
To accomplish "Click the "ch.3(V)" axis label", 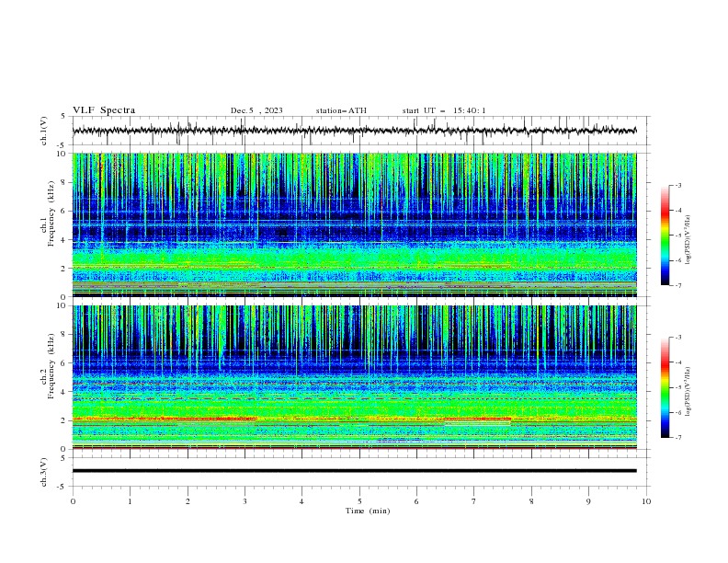I will (44, 472).
